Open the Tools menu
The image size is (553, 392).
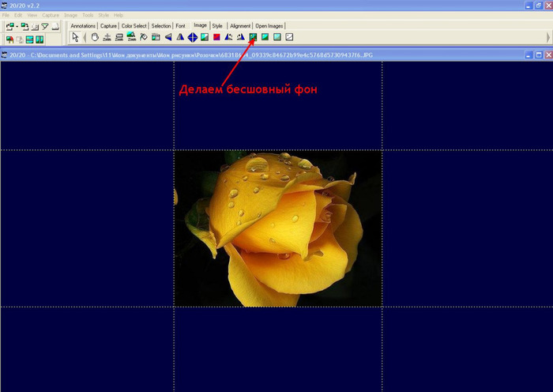click(x=88, y=15)
